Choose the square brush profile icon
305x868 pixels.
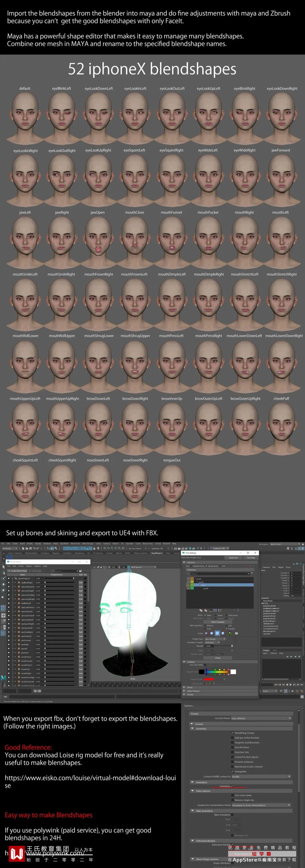[x=223, y=633]
